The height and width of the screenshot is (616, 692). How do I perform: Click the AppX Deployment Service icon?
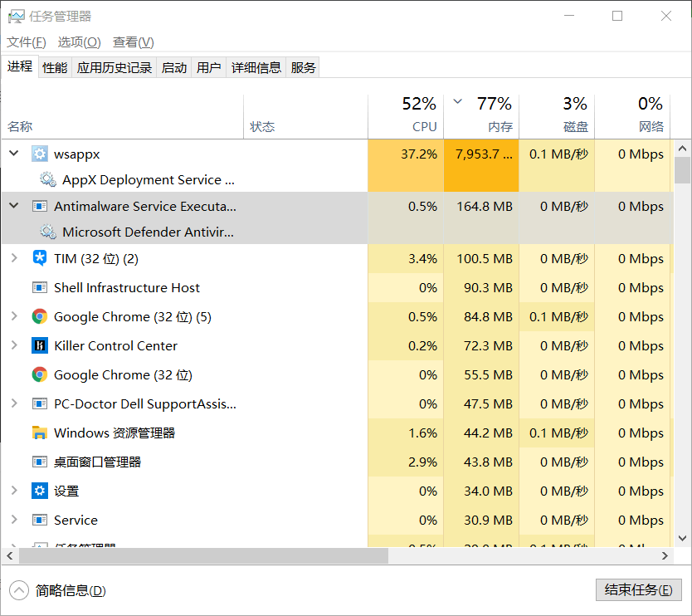47,179
